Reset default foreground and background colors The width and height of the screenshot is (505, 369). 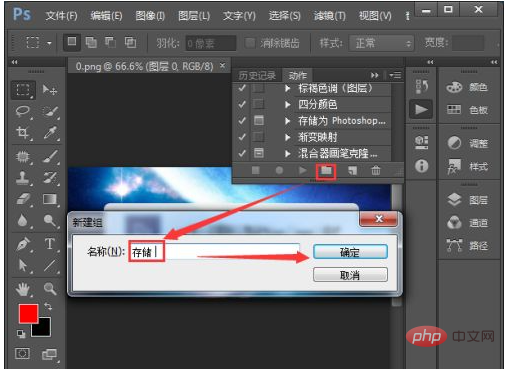click(x=21, y=334)
